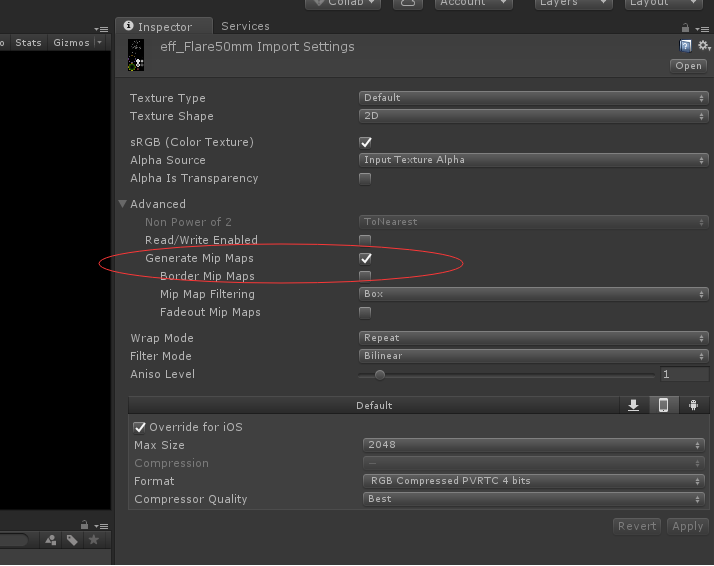The height and width of the screenshot is (566, 714).
Task: Switch to the Inspector tab
Action: [164, 26]
